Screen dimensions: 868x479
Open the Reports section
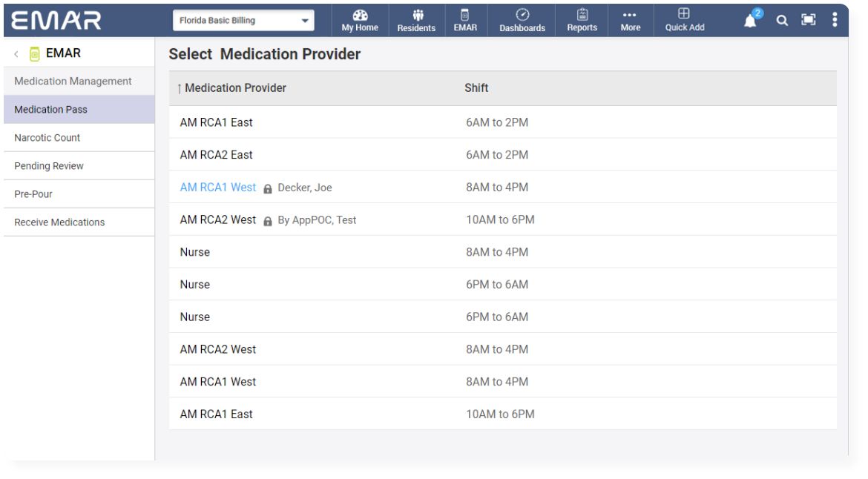(x=582, y=20)
